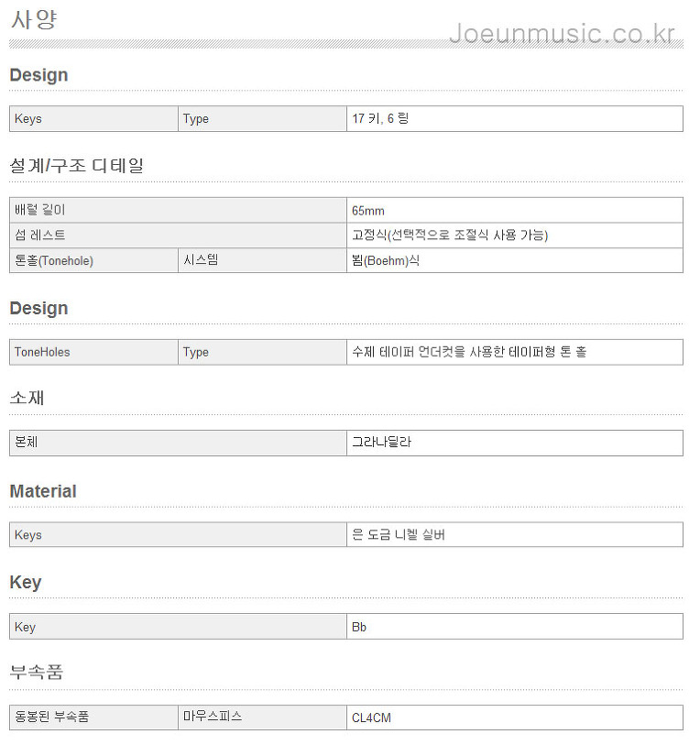Click the Bb key value cell

pyautogui.click(x=515, y=626)
